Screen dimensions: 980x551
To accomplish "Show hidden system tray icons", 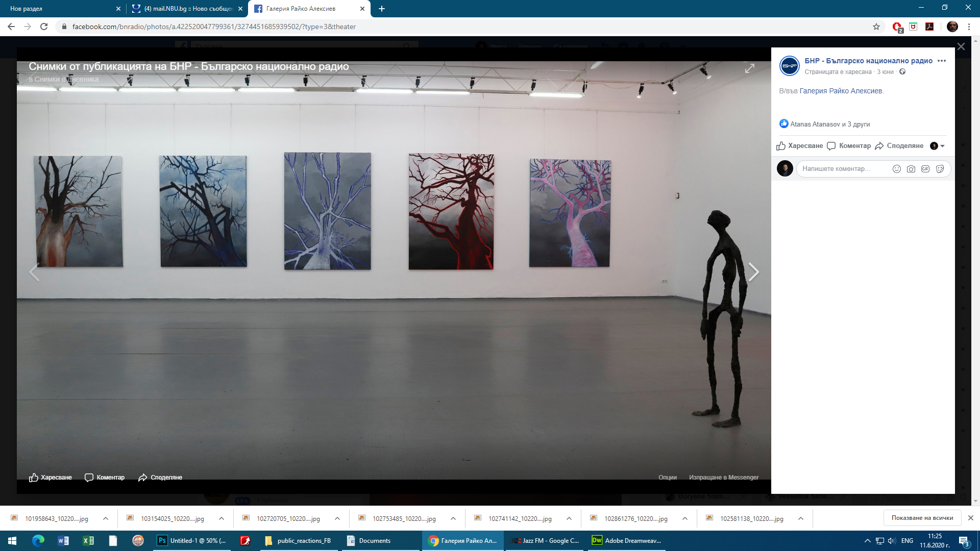I will coord(867,541).
